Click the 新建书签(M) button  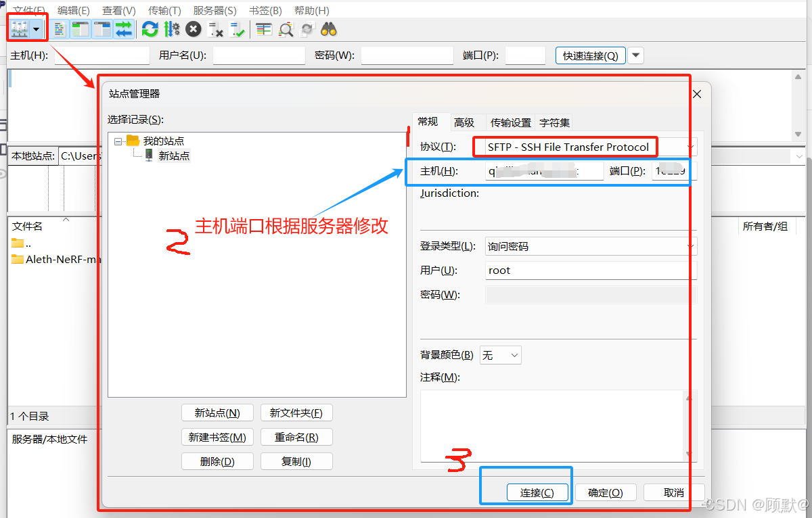217,437
